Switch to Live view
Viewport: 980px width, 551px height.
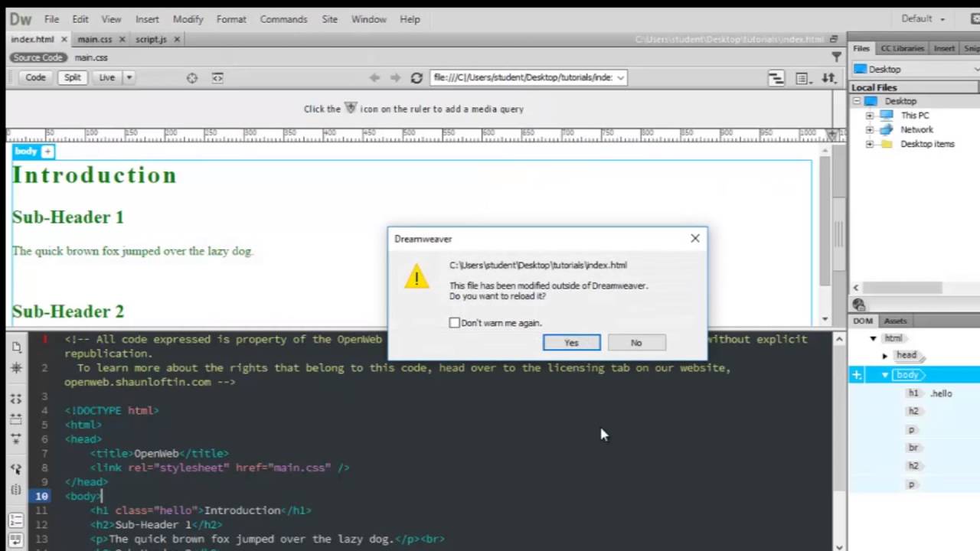pyautogui.click(x=106, y=77)
